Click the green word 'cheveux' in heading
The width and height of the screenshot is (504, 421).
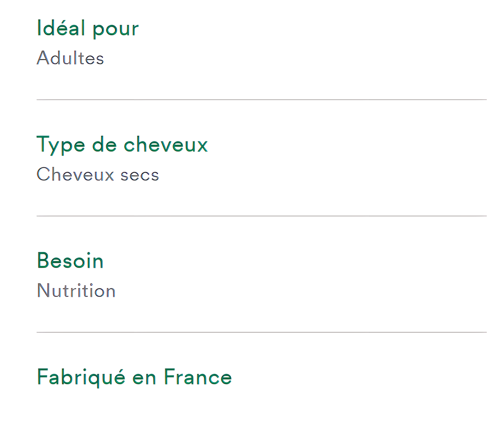point(166,144)
